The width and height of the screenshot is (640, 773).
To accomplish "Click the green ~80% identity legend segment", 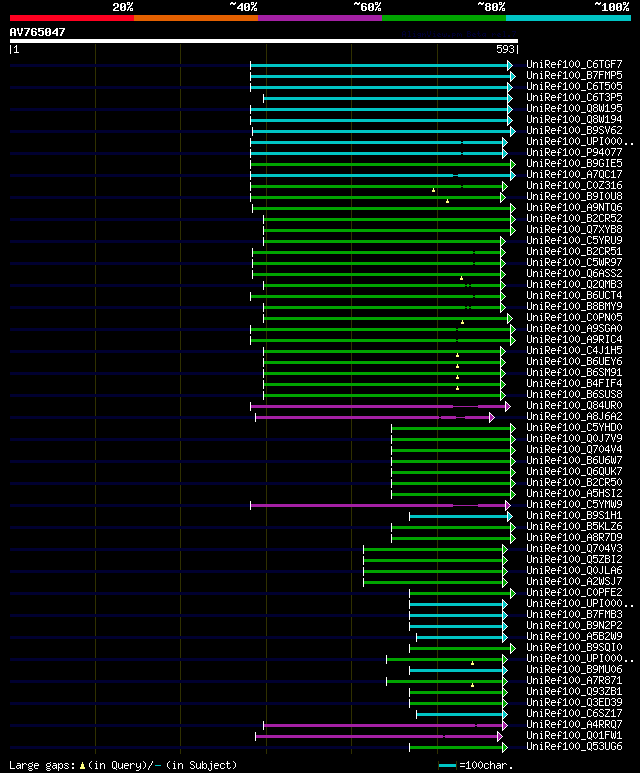I will click(444, 18).
